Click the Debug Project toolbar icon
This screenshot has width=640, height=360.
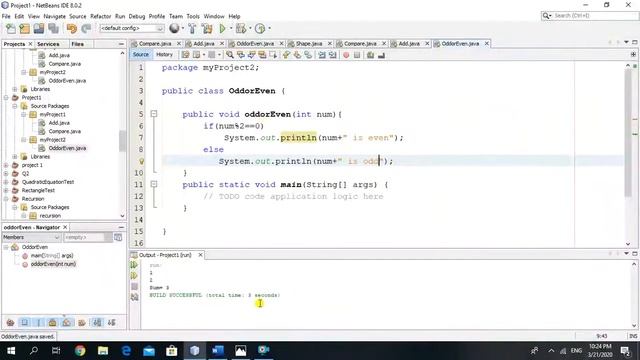241,29
